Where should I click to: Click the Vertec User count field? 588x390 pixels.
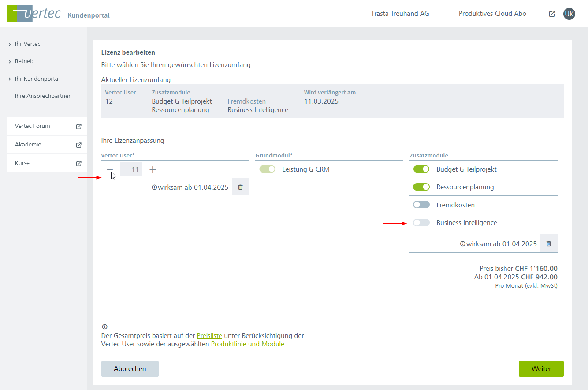coord(131,169)
